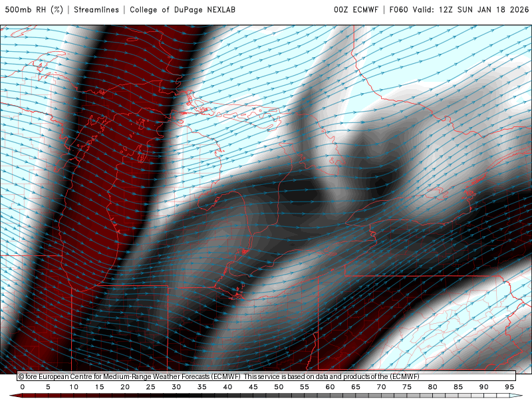The width and height of the screenshot is (532, 399).
Task: Click the "75" label on the color scale
Action: pyautogui.click(x=407, y=387)
